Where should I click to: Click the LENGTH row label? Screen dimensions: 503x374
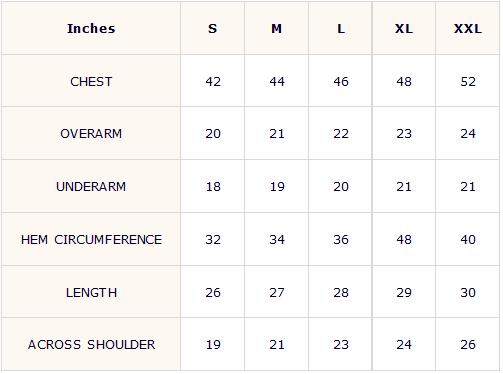(91, 293)
